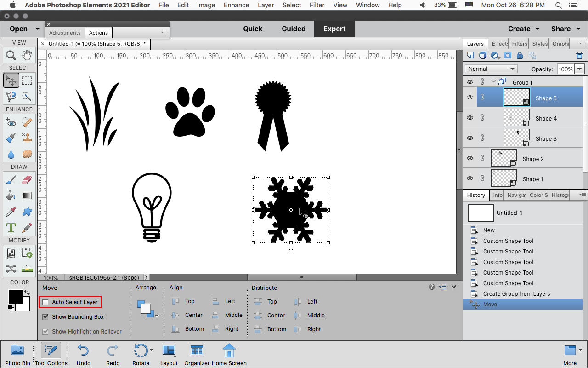Open the Enhance menu
588x368 pixels.
tap(236, 5)
